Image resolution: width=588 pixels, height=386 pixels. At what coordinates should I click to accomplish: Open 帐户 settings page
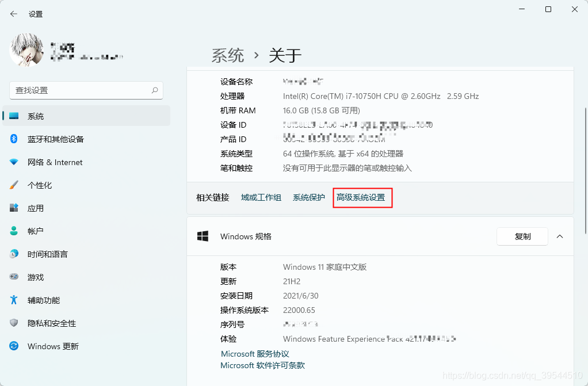[x=86, y=231]
